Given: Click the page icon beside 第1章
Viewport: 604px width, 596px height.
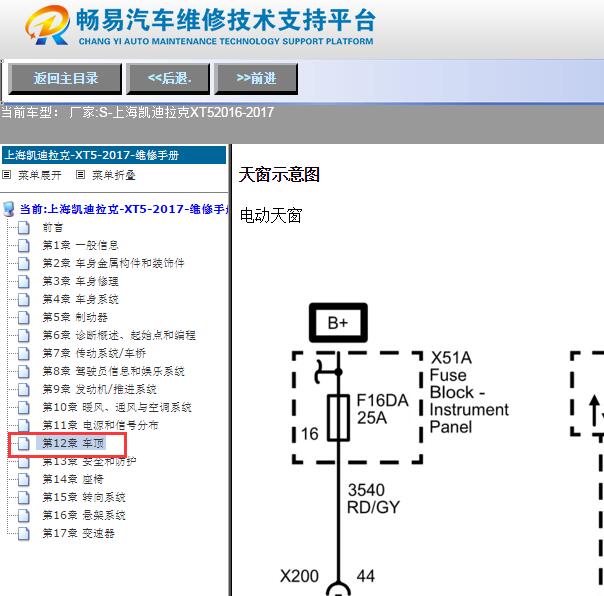Looking at the screenshot, I should (x=23, y=245).
